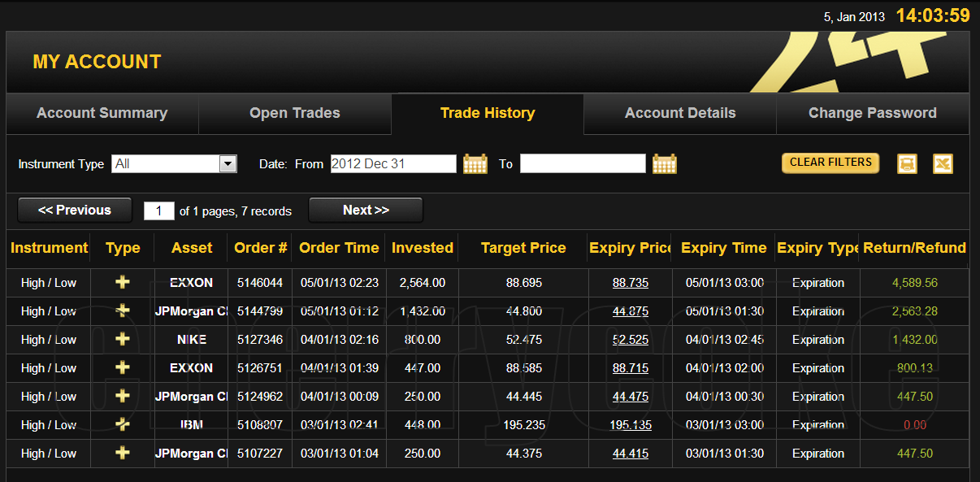The image size is (980, 482).
Task: Select IBM asset cell
Action: tap(192, 425)
